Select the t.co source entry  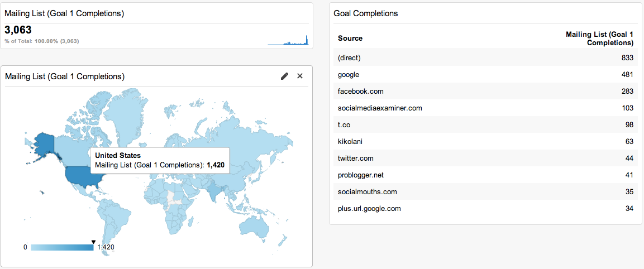(486, 125)
